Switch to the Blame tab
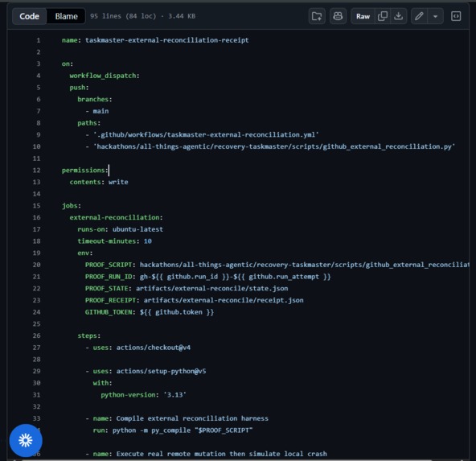The image size is (476, 461). click(x=66, y=16)
